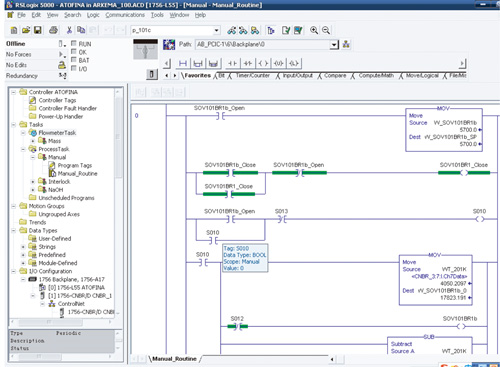This screenshot has height=367, width=500.
Task: Click the S013 contact in the rung
Action: coord(282,219)
